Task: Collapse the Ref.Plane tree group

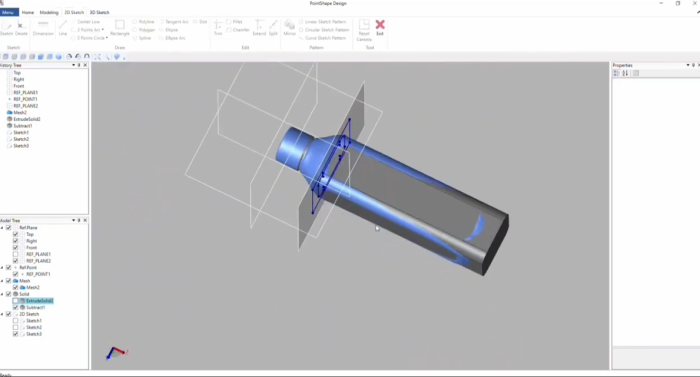Action: coord(2,228)
